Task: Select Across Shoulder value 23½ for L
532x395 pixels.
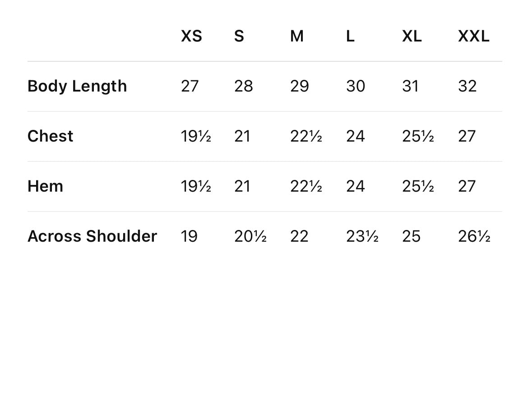Action: coord(362,236)
